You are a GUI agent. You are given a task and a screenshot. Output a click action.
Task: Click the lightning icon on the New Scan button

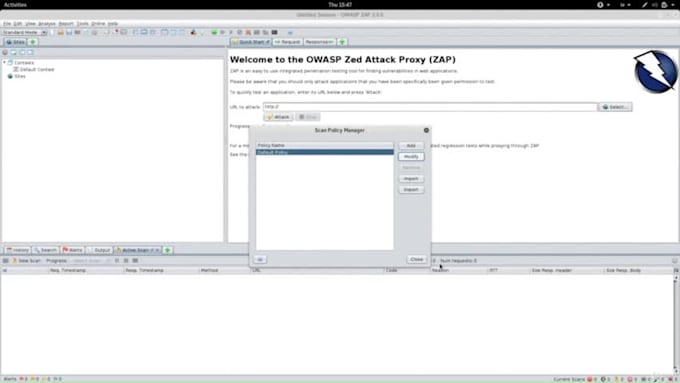point(14,261)
